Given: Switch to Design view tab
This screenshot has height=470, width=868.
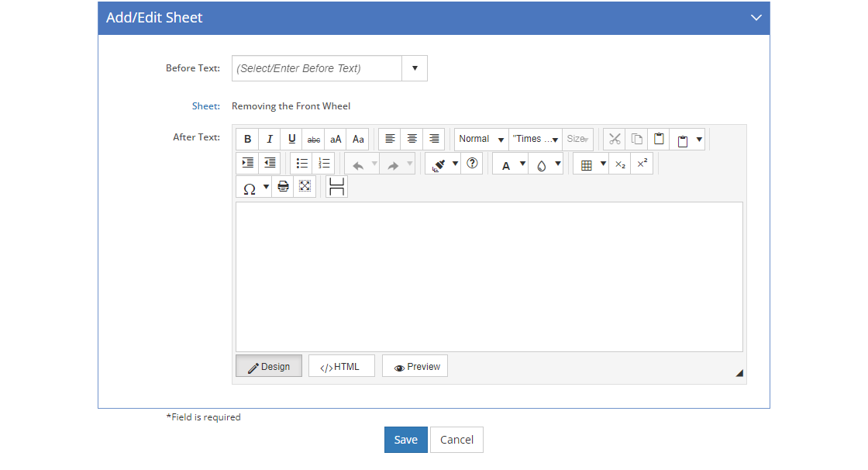Looking at the screenshot, I should click(x=269, y=366).
